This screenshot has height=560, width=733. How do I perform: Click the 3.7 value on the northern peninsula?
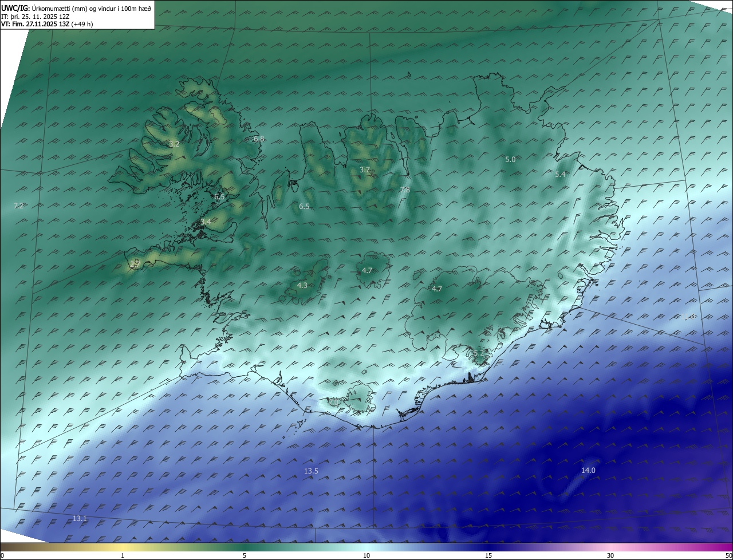[364, 170]
